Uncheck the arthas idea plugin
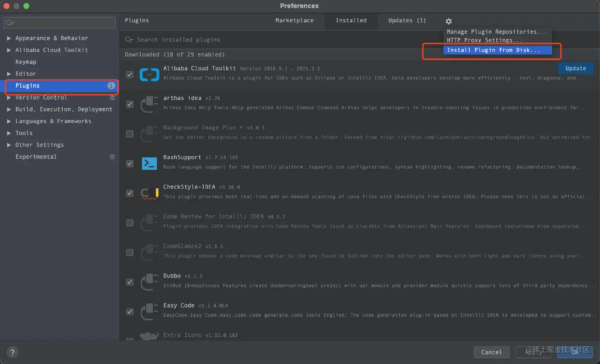600x364 pixels. click(x=130, y=104)
